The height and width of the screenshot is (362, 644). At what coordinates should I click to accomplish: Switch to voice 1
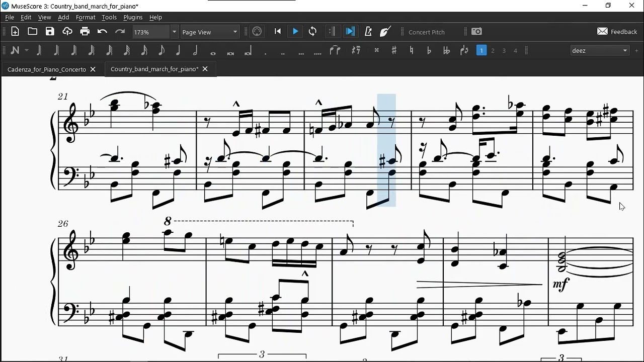click(481, 50)
